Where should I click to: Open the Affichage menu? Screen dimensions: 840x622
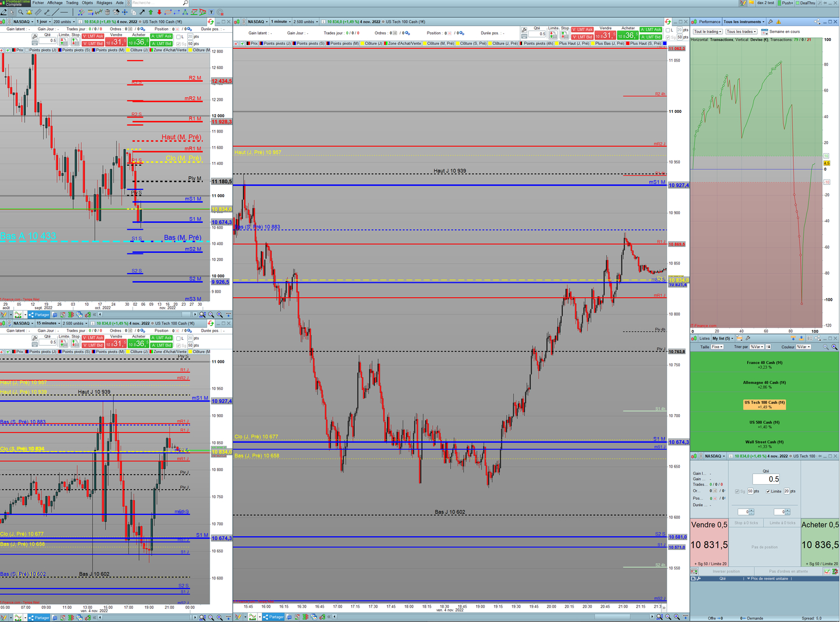point(55,3)
